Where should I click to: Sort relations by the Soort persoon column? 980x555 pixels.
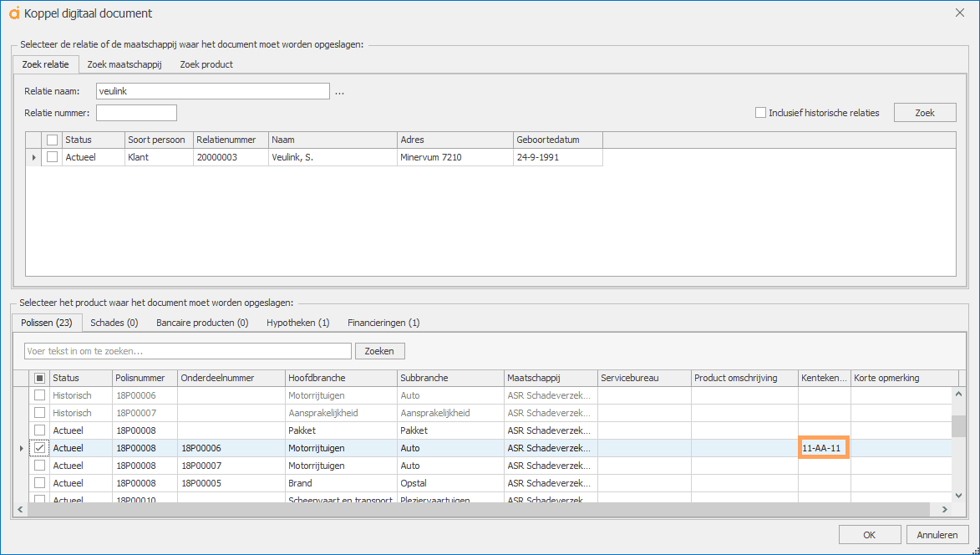click(x=159, y=140)
